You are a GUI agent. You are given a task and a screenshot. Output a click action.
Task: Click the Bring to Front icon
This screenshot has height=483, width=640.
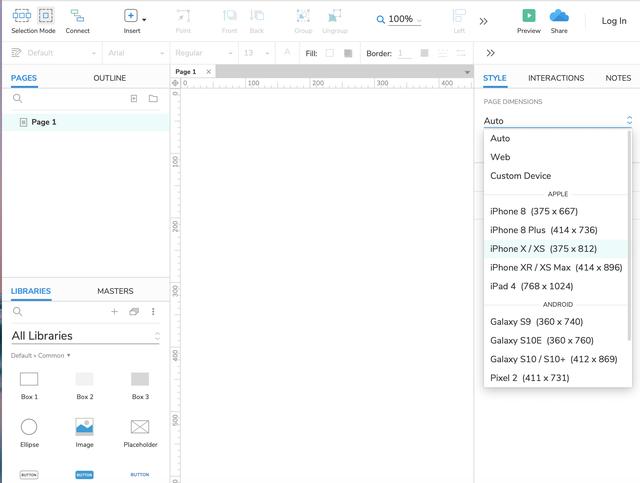(x=229, y=16)
